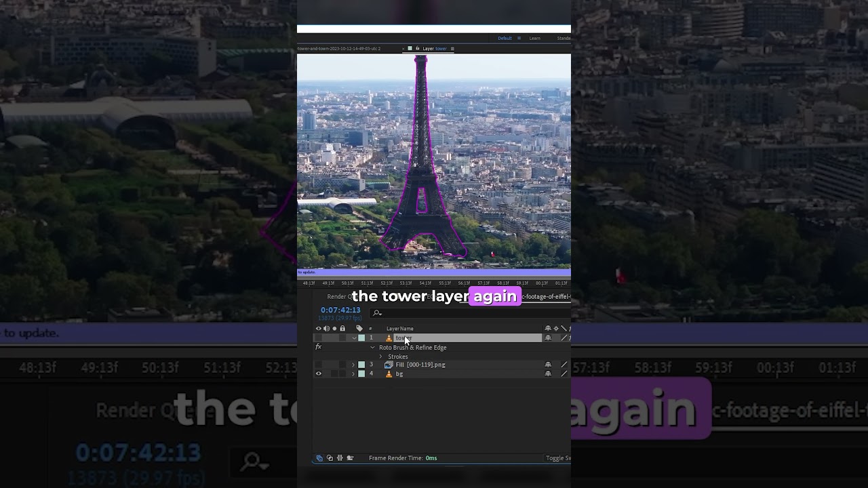Toggle video visibility box of tower layer
Image resolution: width=868 pixels, height=488 pixels.
(x=319, y=338)
